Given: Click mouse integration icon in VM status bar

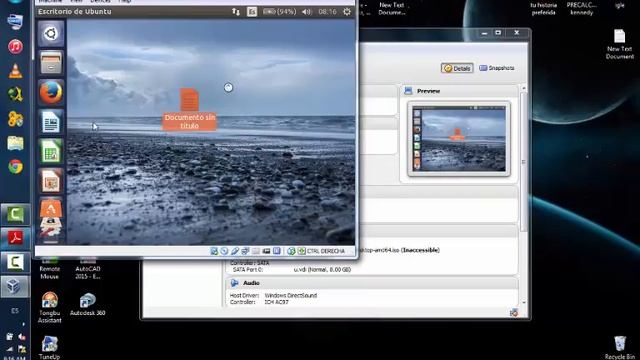Looking at the screenshot, I should [x=291, y=251].
